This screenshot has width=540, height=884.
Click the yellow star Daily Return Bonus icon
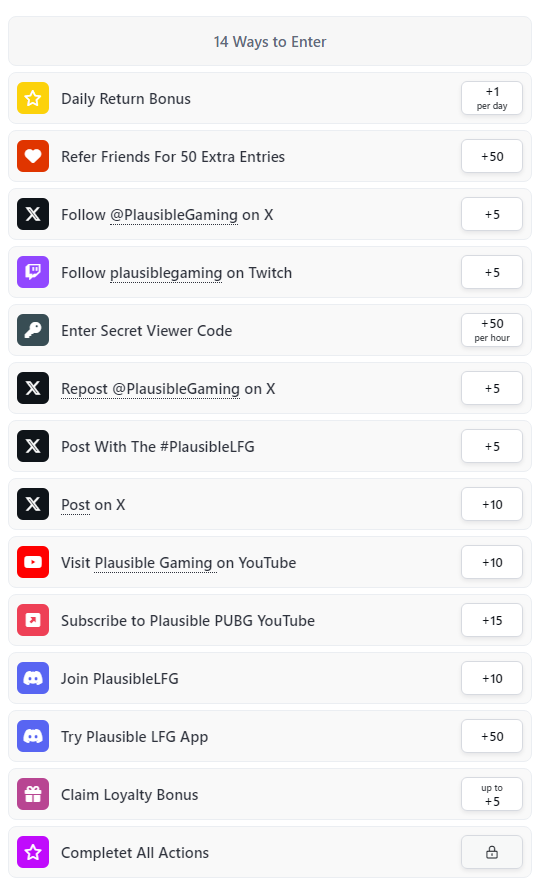33,98
